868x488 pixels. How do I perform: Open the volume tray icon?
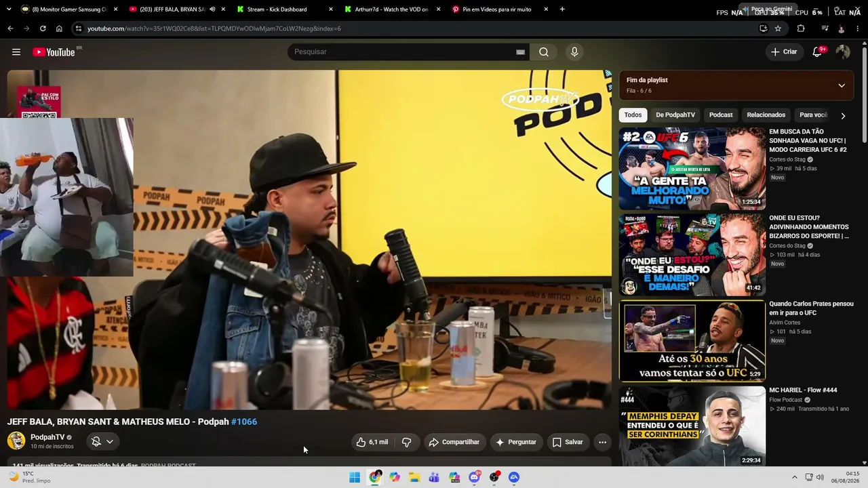click(x=820, y=477)
